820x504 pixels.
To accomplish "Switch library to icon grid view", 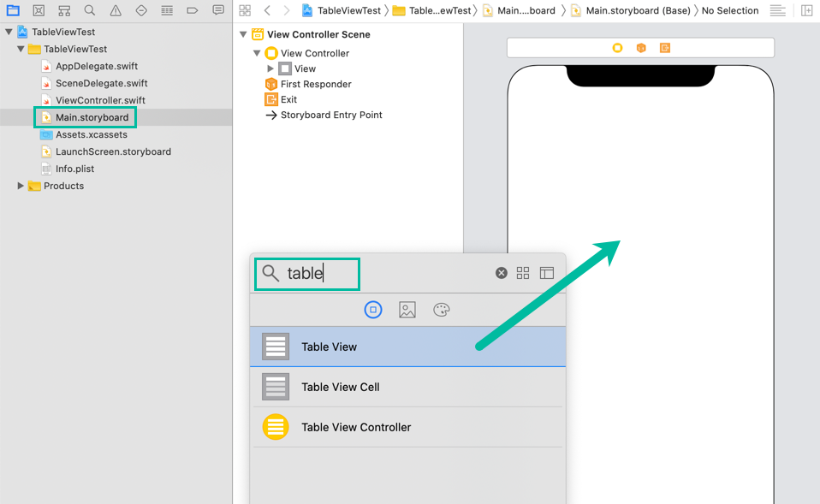I will point(523,273).
